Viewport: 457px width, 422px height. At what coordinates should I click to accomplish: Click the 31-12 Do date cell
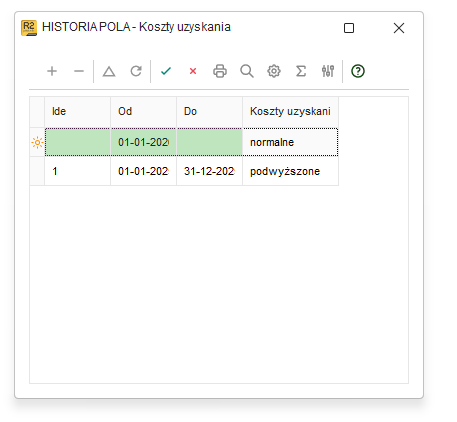pos(209,171)
